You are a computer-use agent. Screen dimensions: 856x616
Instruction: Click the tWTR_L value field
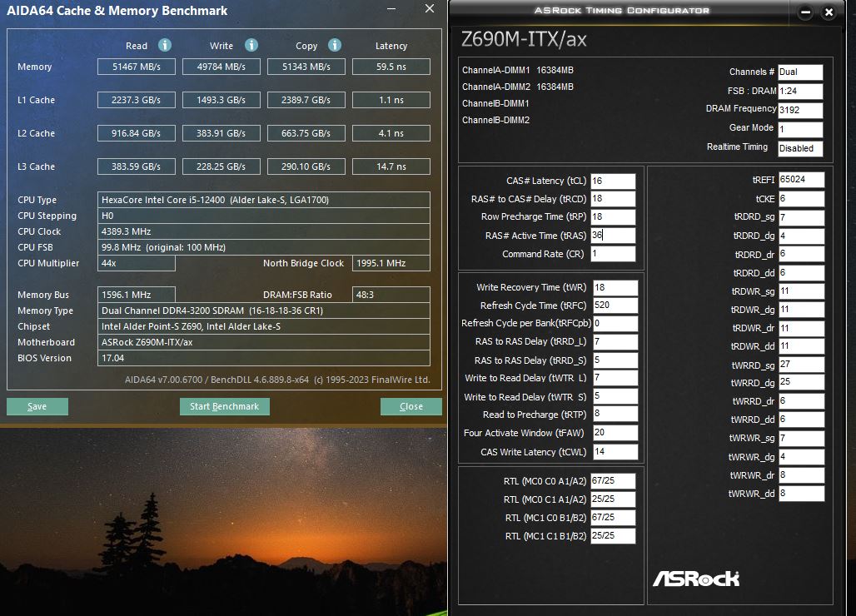615,378
